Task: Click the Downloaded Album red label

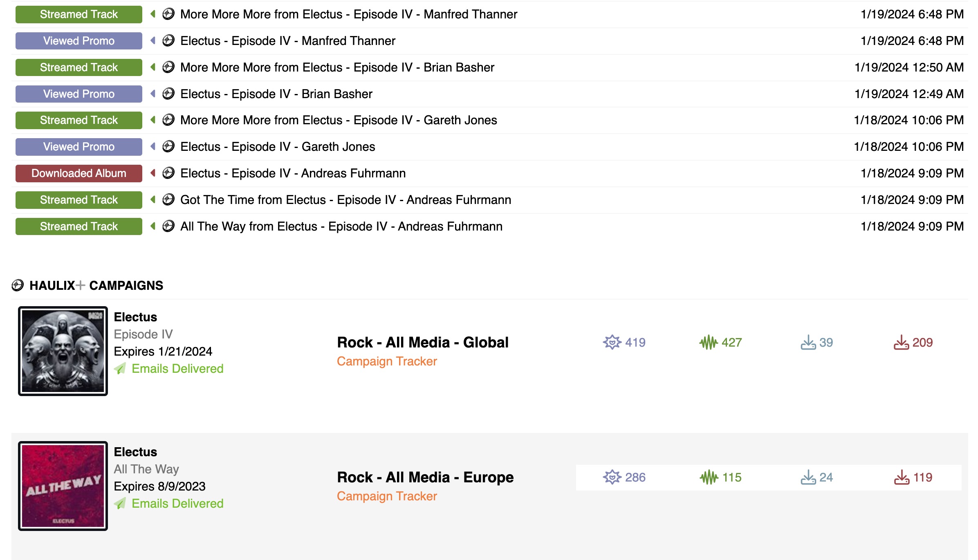Action: [x=79, y=173]
